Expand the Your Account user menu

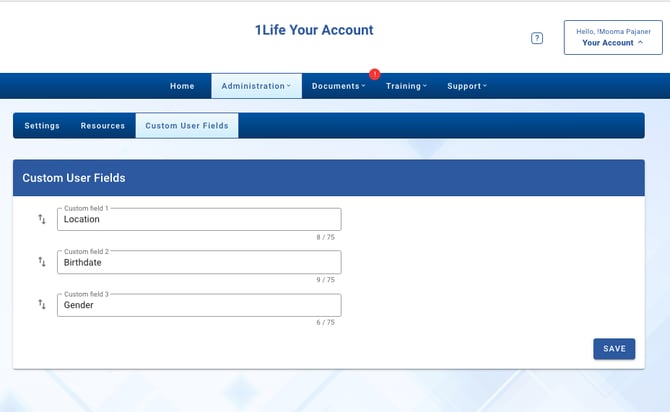pyautogui.click(x=613, y=37)
